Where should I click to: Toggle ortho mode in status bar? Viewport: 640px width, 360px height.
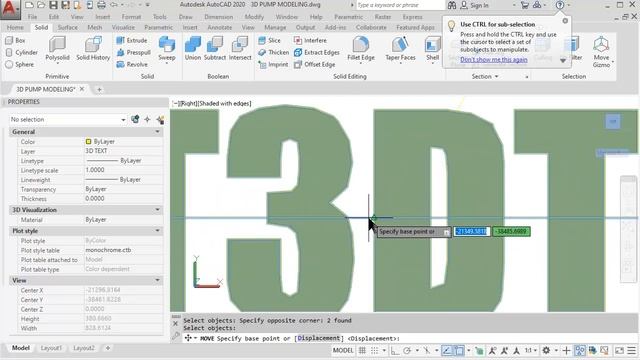394,351
